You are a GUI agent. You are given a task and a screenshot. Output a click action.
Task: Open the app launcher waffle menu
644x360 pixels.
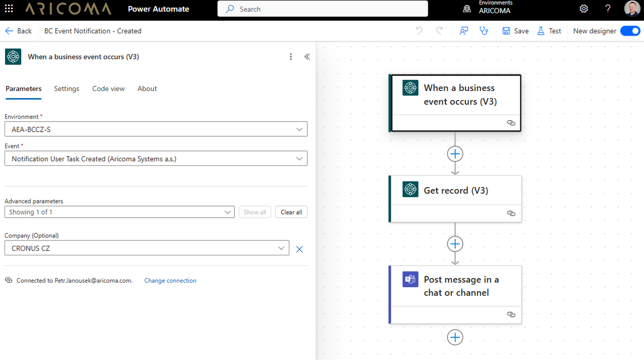coord(9,9)
